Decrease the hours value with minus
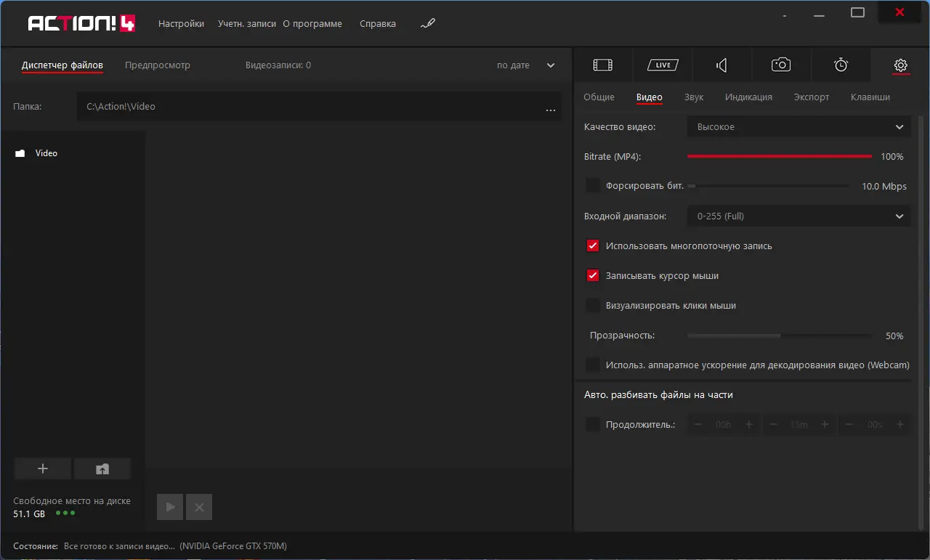 [697, 424]
